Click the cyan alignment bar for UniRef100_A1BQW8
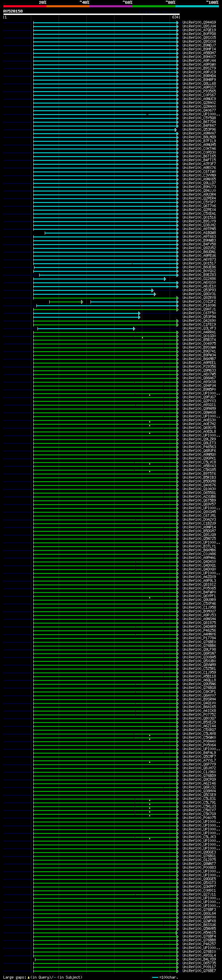Screen dimensions: 222x980 point(112,233)
